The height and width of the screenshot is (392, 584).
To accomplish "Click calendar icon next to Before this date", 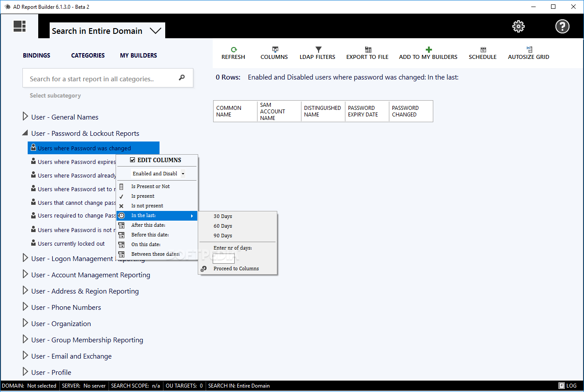I will pyautogui.click(x=121, y=235).
